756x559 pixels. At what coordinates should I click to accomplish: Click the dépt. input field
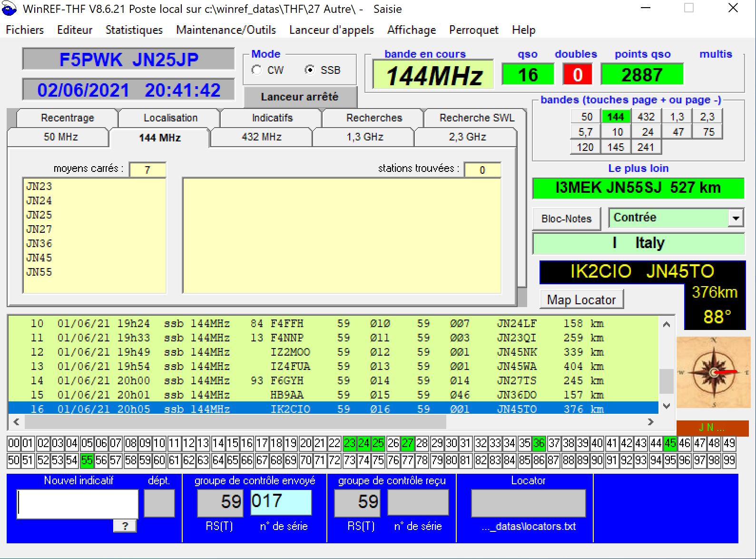pos(159,503)
